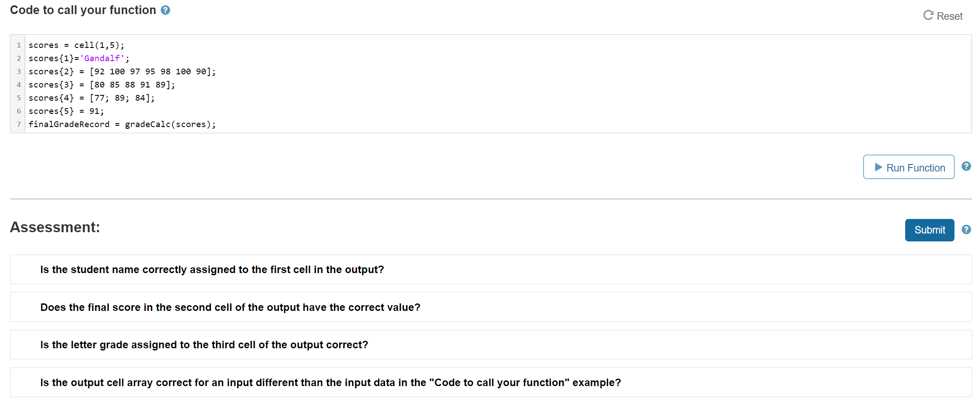The image size is (980, 405).
Task: Reset the code to call your function
Action: (943, 16)
